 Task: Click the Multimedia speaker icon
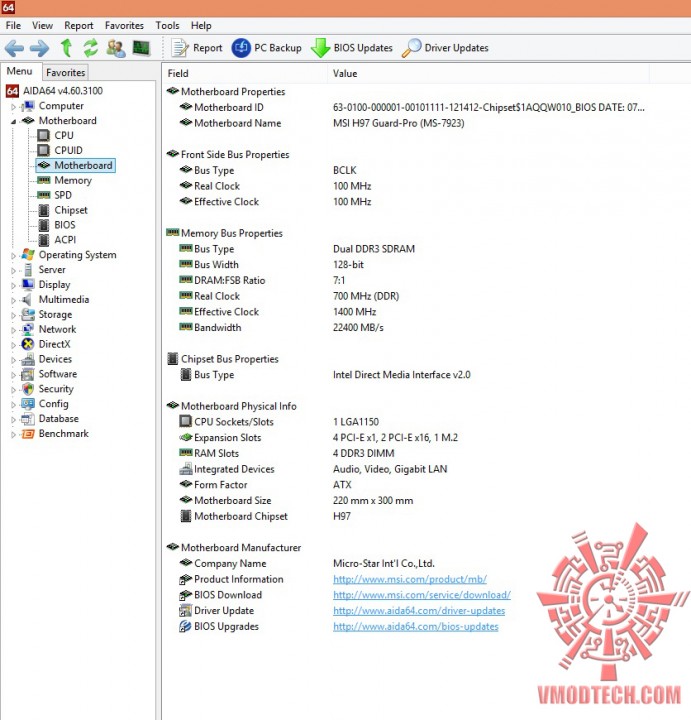point(27,299)
